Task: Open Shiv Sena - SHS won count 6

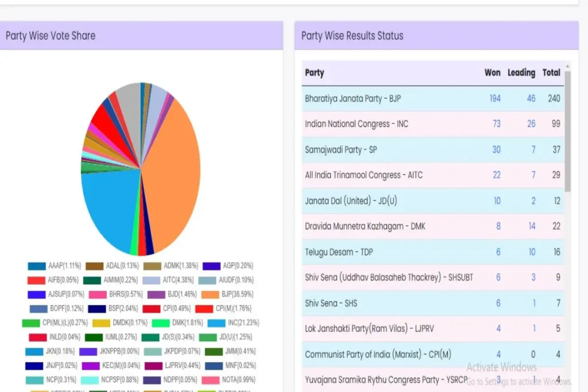Action: coord(498,303)
